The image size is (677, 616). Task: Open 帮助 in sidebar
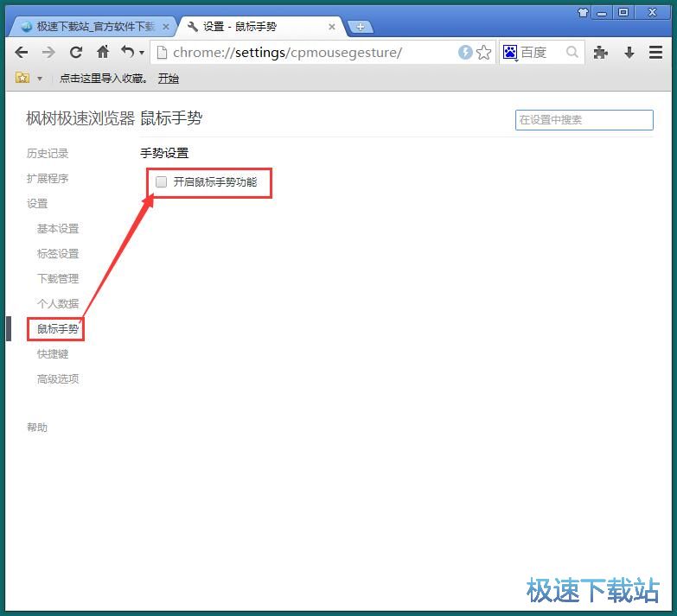[37, 427]
